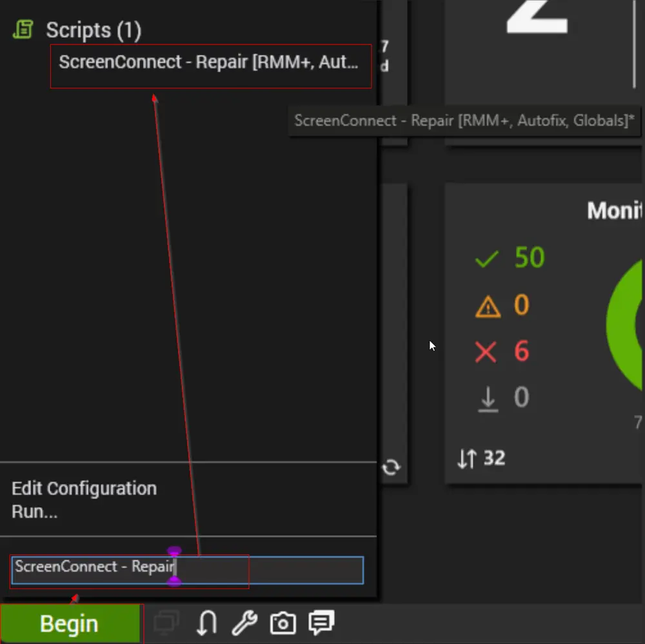The width and height of the screenshot is (645, 644).
Task: Click the camera screenshot icon
Action: coord(283,623)
